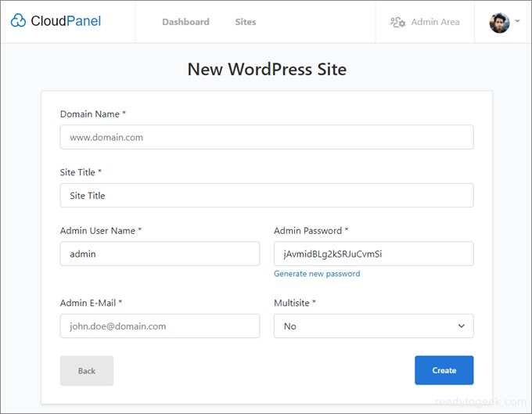Image resolution: width=532 pixels, height=414 pixels.
Task: Click the CloudPanel brand name text
Action: [66, 20]
